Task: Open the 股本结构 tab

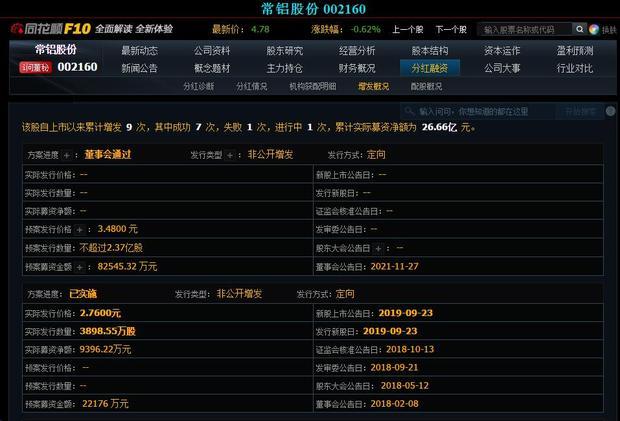Action: (x=430, y=51)
